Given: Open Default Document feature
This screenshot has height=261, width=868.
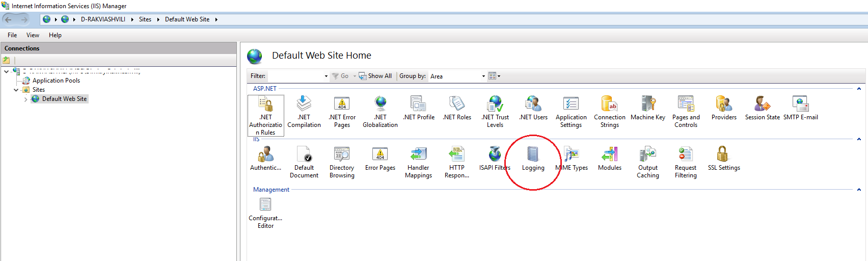Looking at the screenshot, I should [304, 162].
